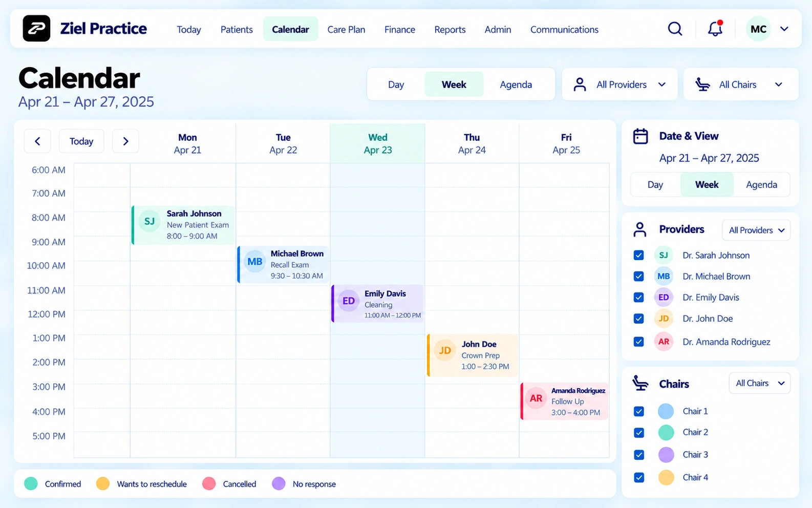The width and height of the screenshot is (812, 508).
Task: Open user account menu chevron
Action: pos(784,29)
